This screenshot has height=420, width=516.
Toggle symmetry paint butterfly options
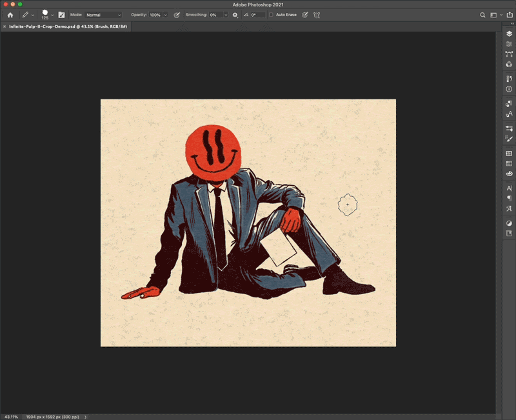coord(317,15)
